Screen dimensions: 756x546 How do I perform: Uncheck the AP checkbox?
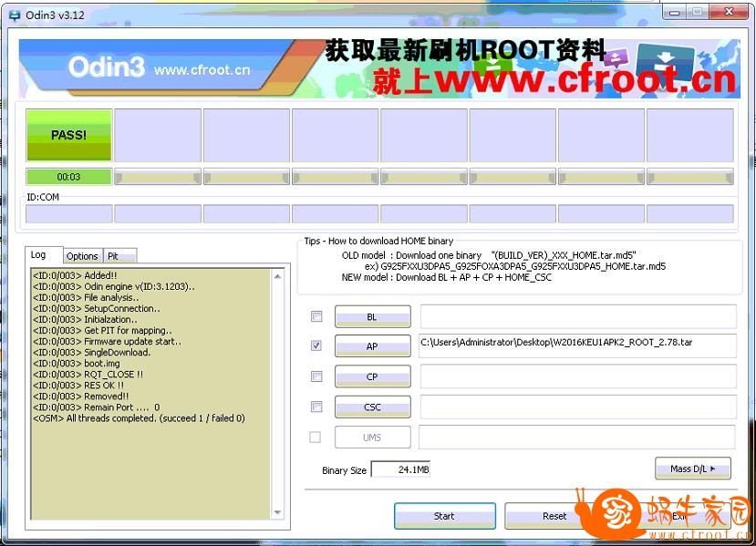click(316, 345)
